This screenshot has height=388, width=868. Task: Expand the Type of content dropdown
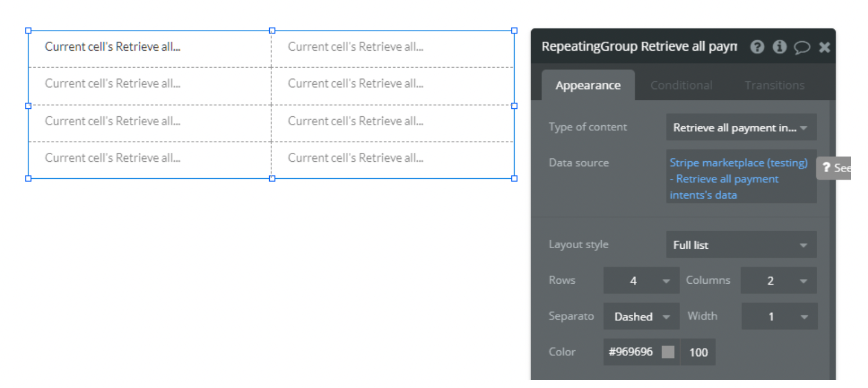[740, 127]
